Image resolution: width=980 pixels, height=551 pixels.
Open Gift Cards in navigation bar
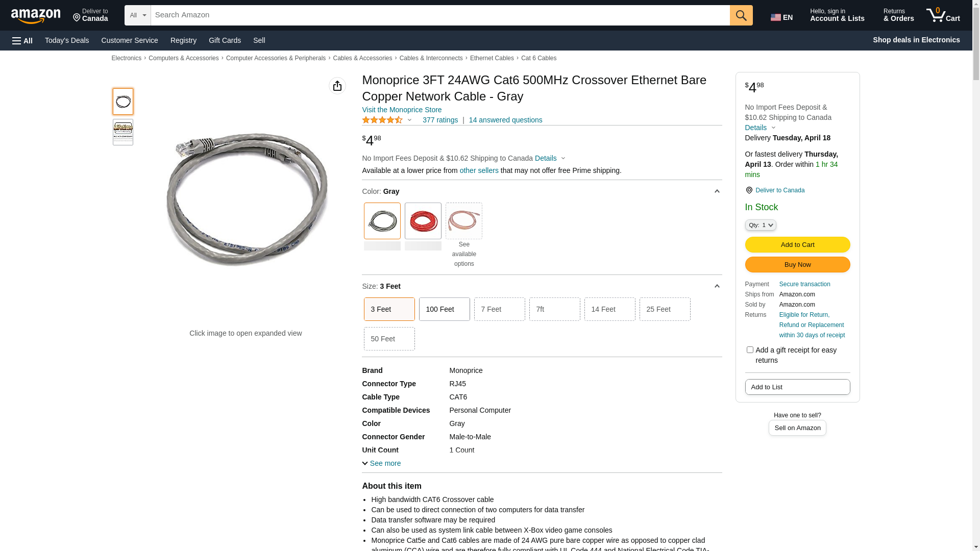click(x=225, y=40)
